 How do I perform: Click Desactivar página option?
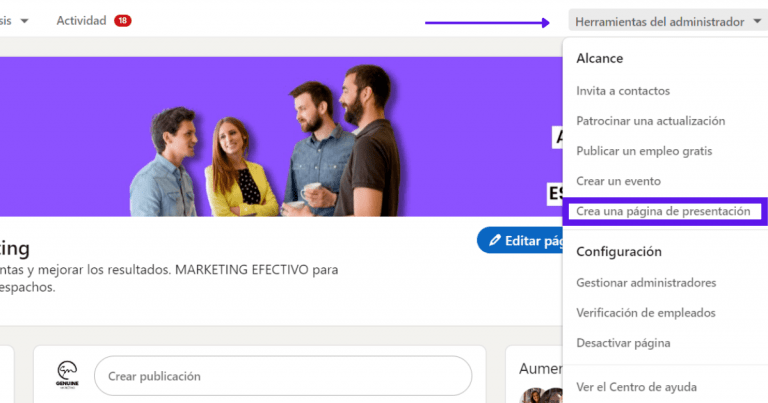pos(623,343)
